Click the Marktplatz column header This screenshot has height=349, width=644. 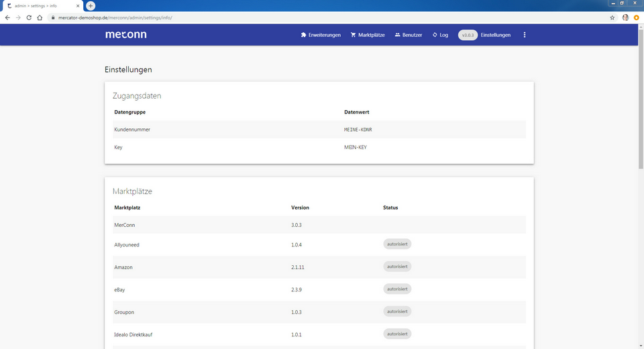(127, 207)
